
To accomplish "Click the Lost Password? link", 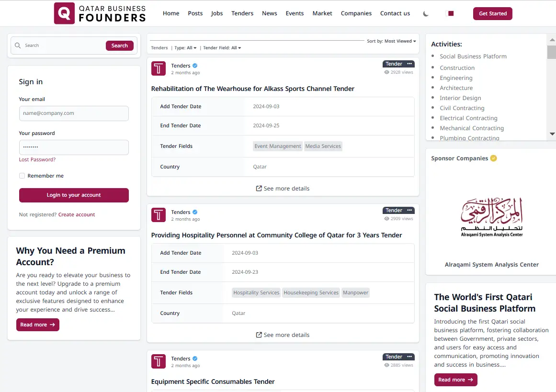I will pos(37,159).
